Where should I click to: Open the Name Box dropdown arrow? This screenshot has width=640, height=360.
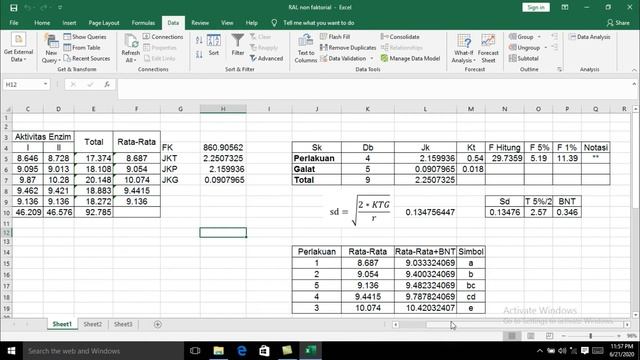click(x=45, y=84)
